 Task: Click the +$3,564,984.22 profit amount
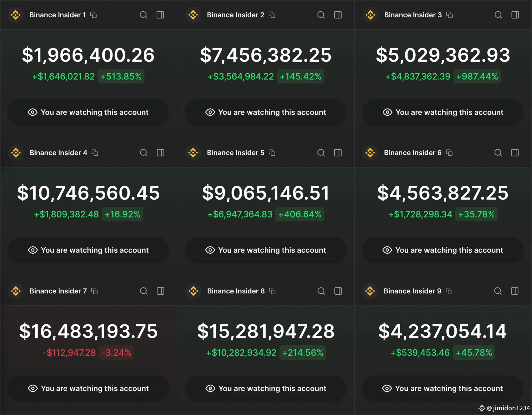241,76
